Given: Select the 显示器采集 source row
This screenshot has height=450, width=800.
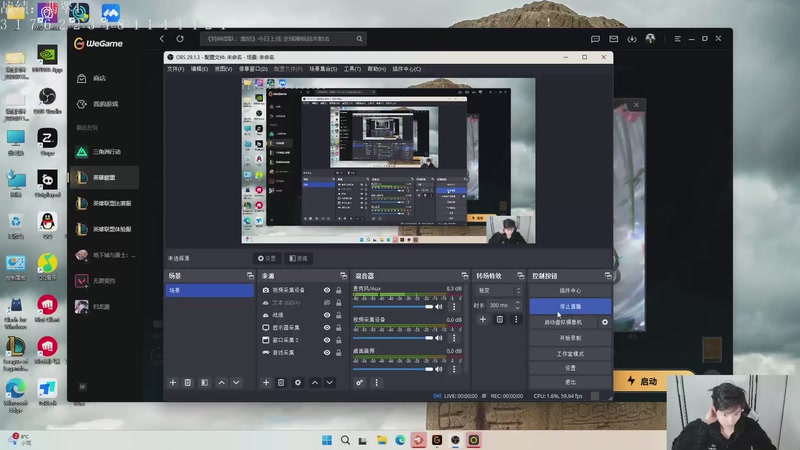Looking at the screenshot, I should 301,328.
